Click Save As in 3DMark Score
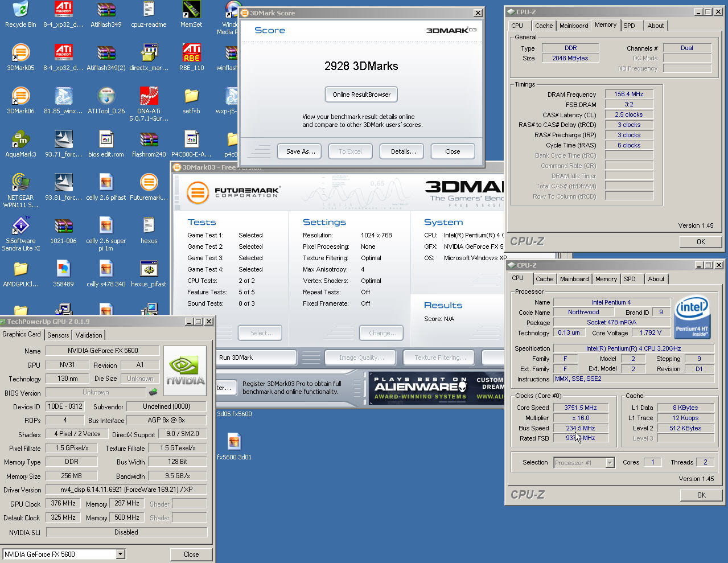728x563 pixels. 301,151
